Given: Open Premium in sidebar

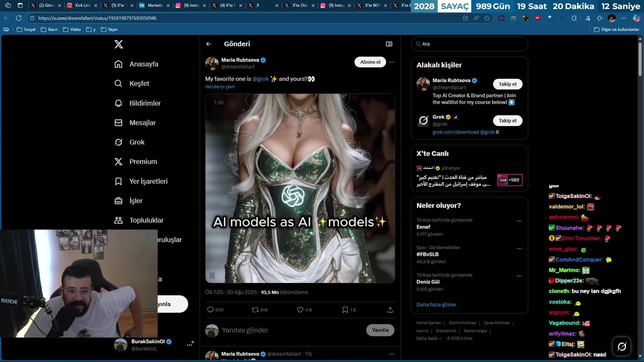Looking at the screenshot, I should 135,162.
